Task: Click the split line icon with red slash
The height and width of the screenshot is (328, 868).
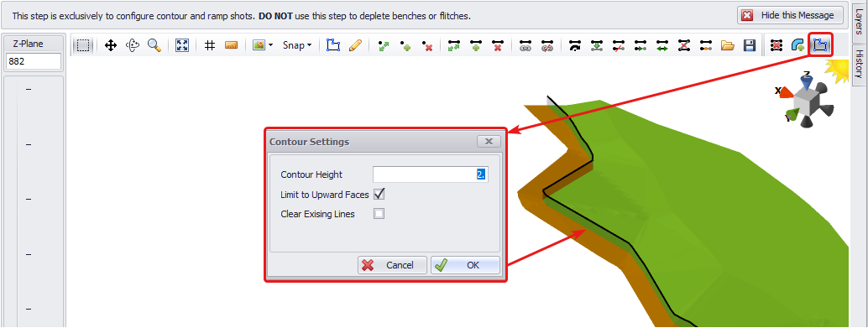Action: [619, 45]
